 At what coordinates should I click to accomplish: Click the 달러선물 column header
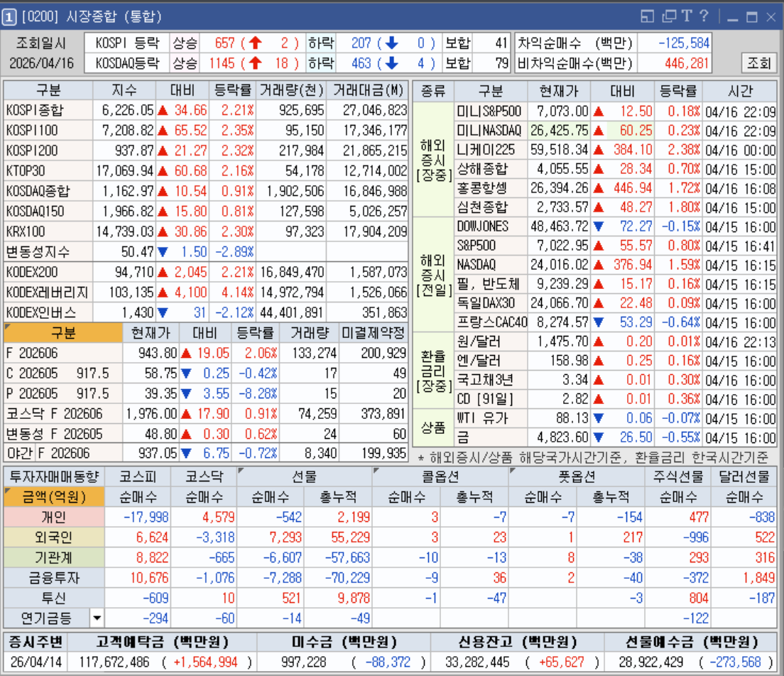744,476
